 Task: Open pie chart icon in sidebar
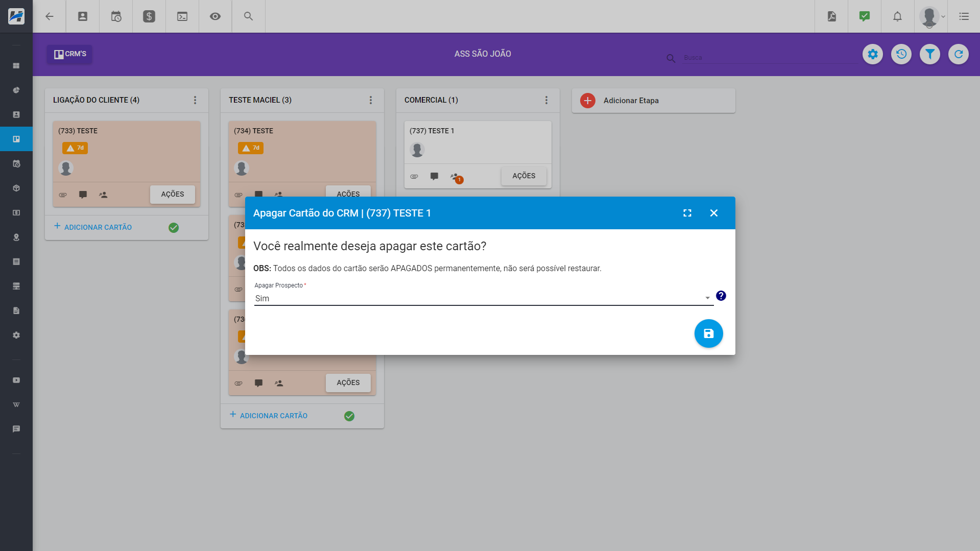point(16,90)
